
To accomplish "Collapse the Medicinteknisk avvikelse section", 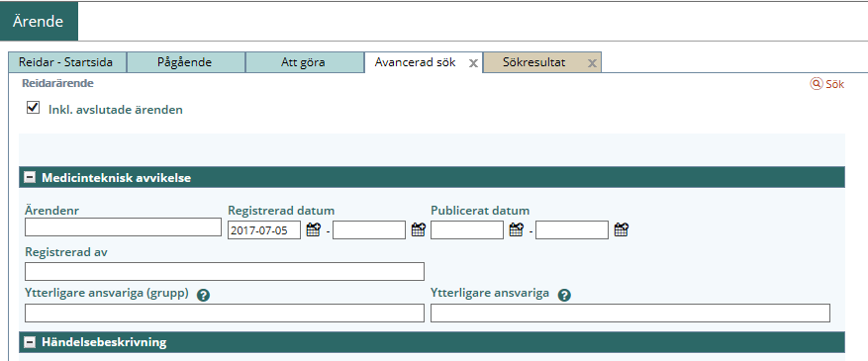I will point(30,178).
